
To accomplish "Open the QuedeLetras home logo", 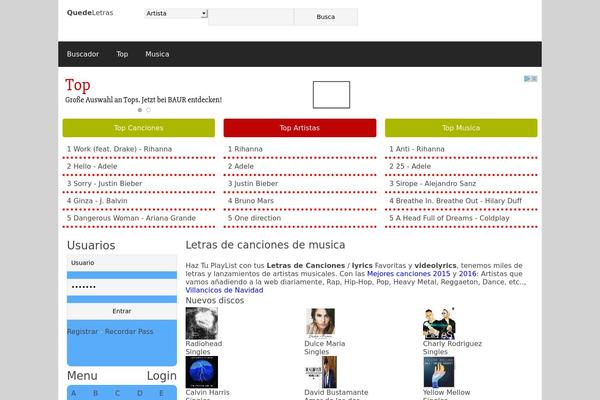I will 90,13.
